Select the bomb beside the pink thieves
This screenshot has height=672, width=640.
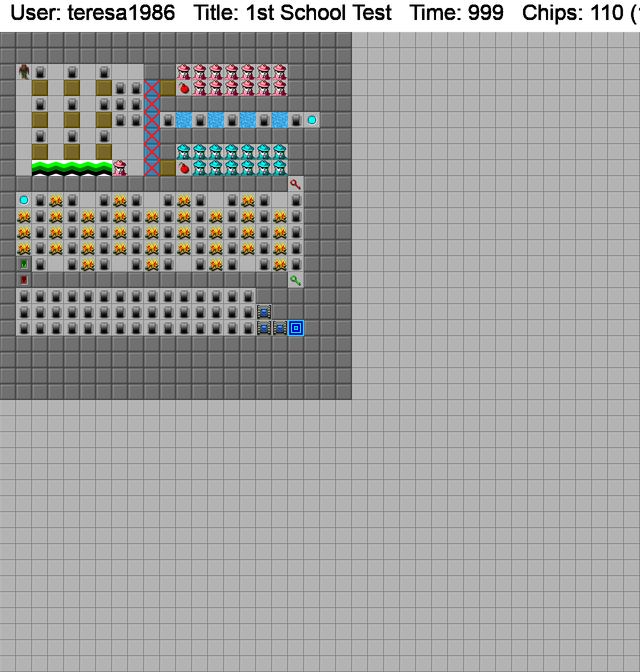(184, 88)
